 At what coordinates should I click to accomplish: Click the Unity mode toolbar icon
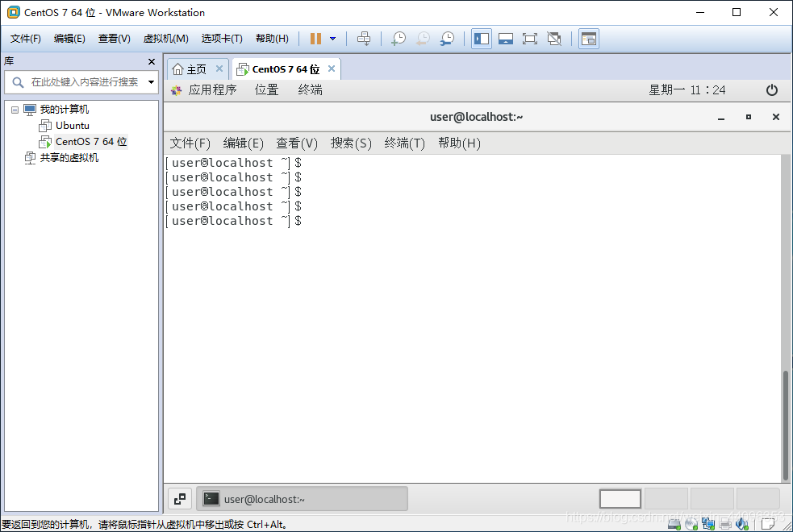pyautogui.click(x=554, y=39)
